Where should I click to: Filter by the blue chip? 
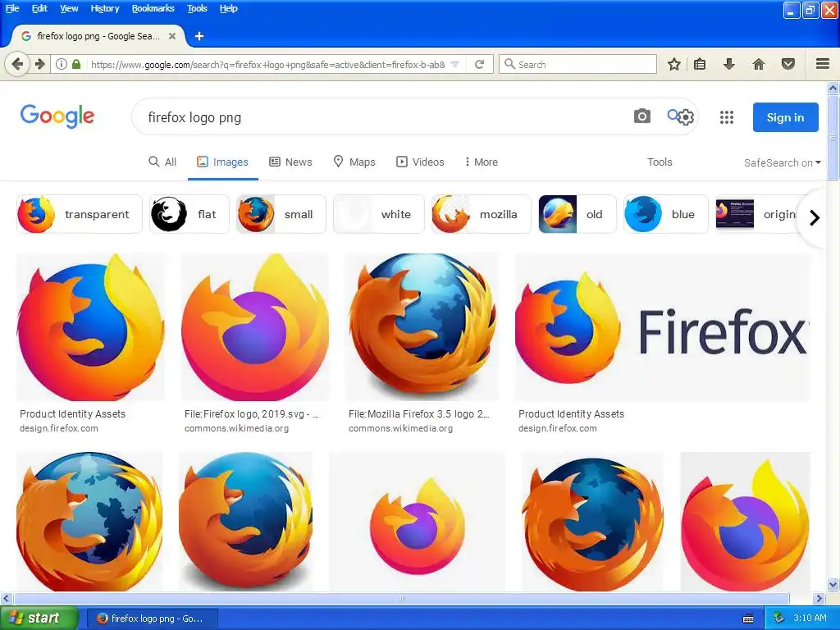665,214
